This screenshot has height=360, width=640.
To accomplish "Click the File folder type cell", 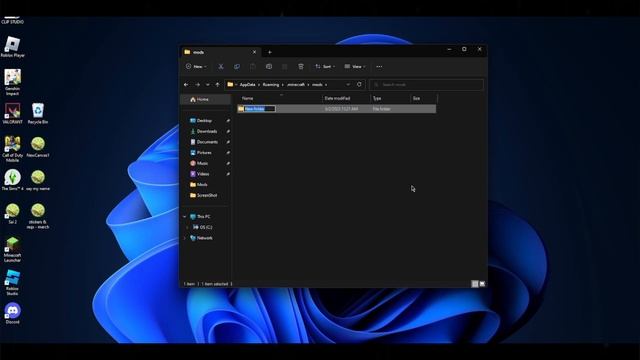I will click(382, 109).
